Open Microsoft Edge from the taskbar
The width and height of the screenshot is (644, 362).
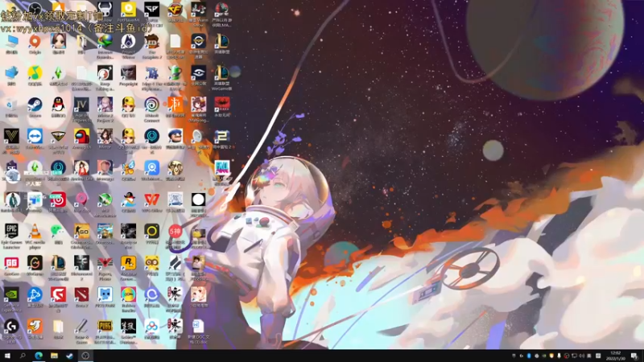(x=39, y=356)
